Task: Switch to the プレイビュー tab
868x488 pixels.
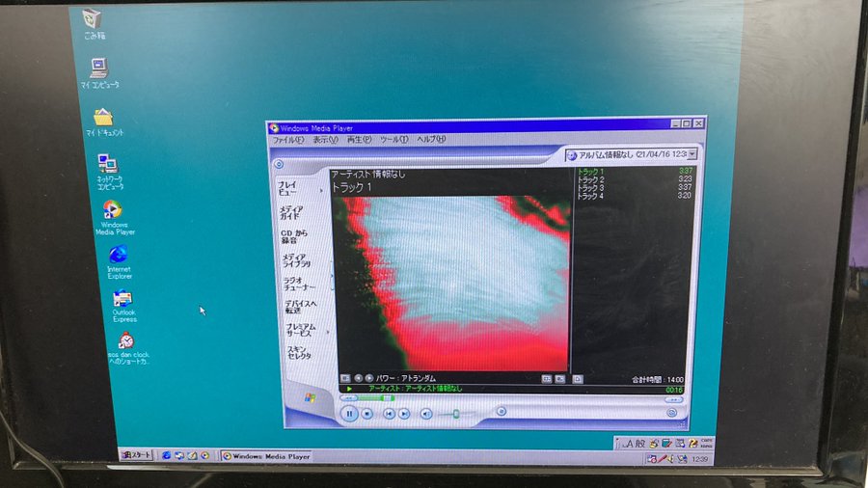Action: tap(287, 188)
